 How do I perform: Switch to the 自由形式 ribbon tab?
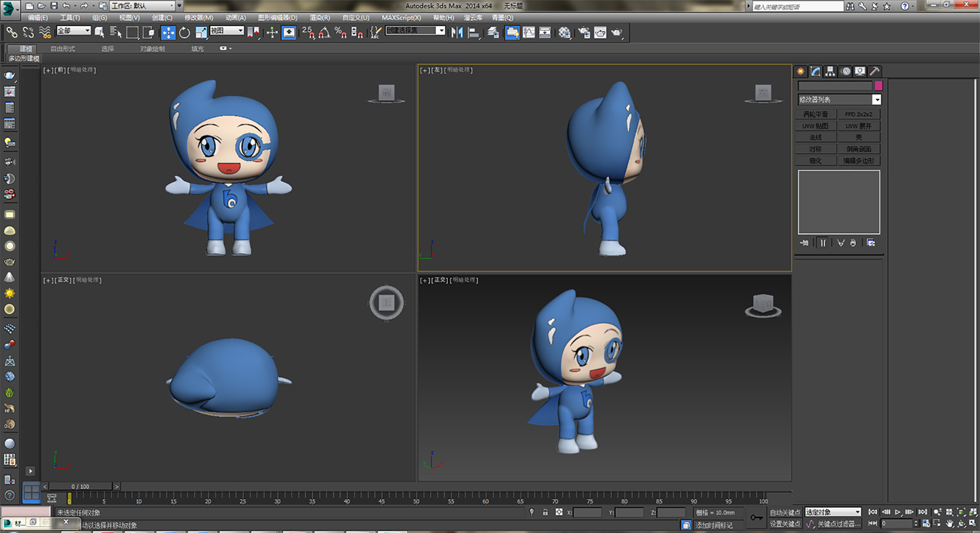click(63, 49)
